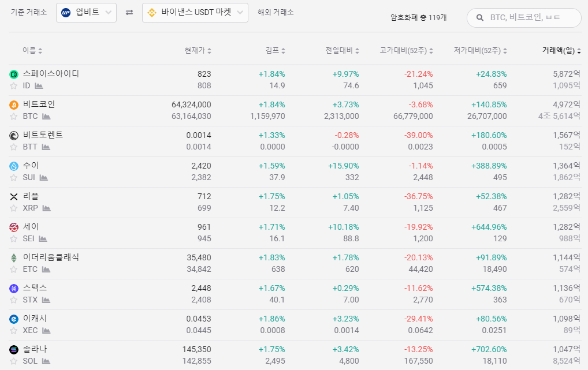Click the 4조 5,614억 volume value
Image resolution: width=588 pixels, height=370 pixels.
tap(559, 116)
